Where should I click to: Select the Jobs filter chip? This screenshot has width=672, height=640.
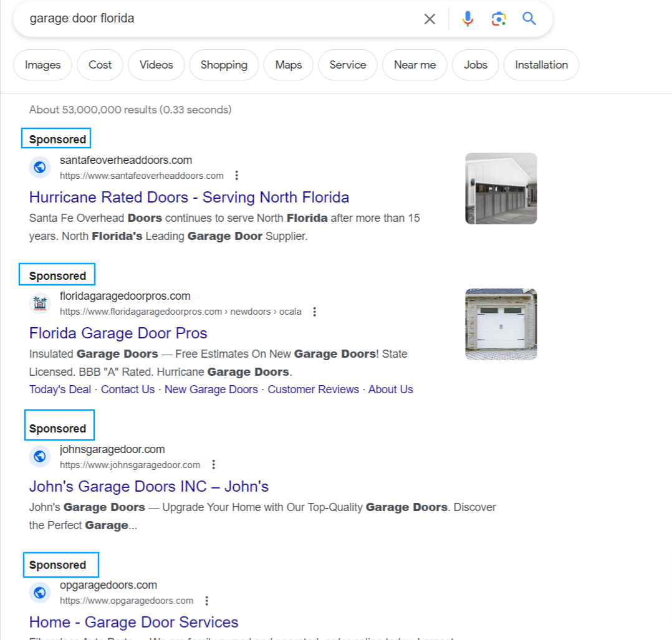click(x=475, y=65)
